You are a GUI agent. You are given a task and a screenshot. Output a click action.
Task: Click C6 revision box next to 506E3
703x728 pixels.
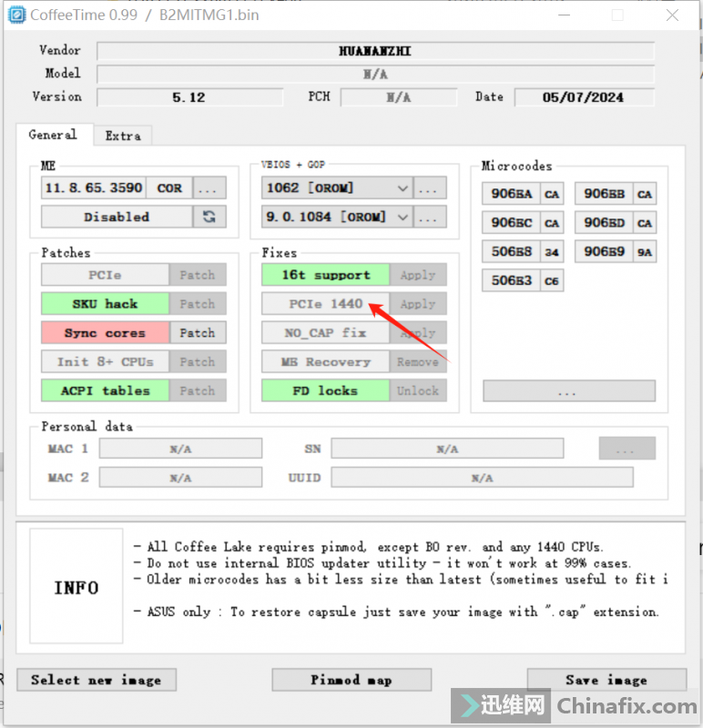tap(552, 280)
